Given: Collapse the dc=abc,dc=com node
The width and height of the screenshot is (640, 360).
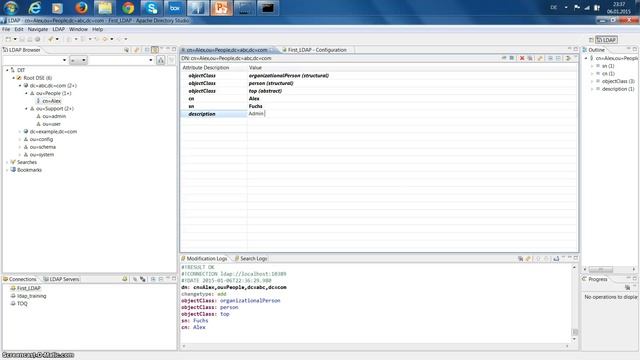Looking at the screenshot, I should [20, 86].
